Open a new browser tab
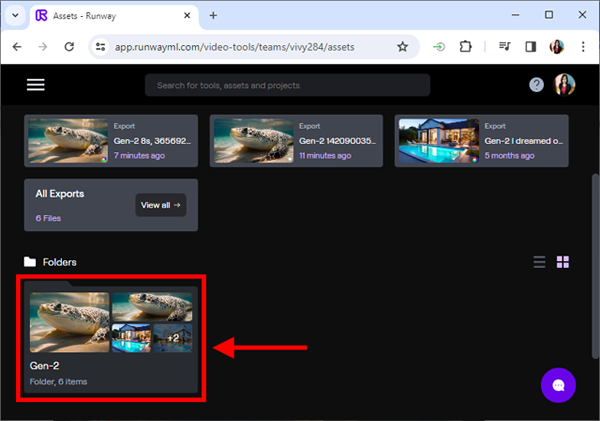The width and height of the screenshot is (600, 421). pyautogui.click(x=213, y=15)
